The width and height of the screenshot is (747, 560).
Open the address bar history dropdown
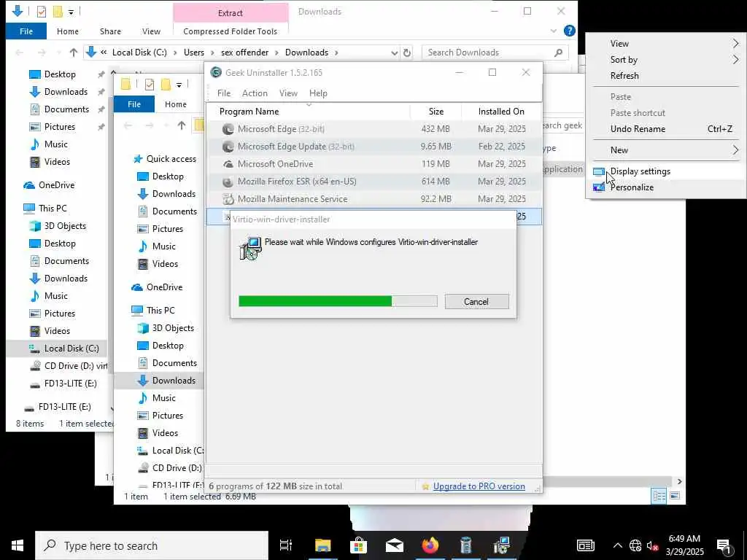pos(394,52)
